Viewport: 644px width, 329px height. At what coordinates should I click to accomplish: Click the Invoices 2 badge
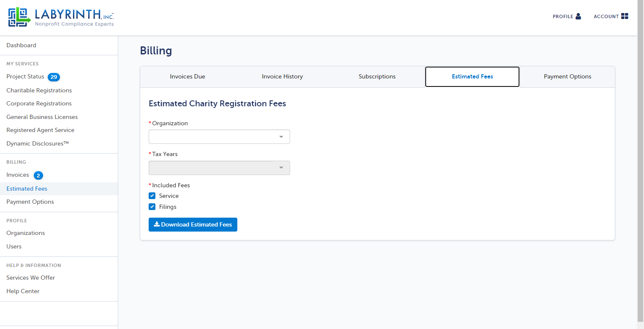pyautogui.click(x=38, y=175)
